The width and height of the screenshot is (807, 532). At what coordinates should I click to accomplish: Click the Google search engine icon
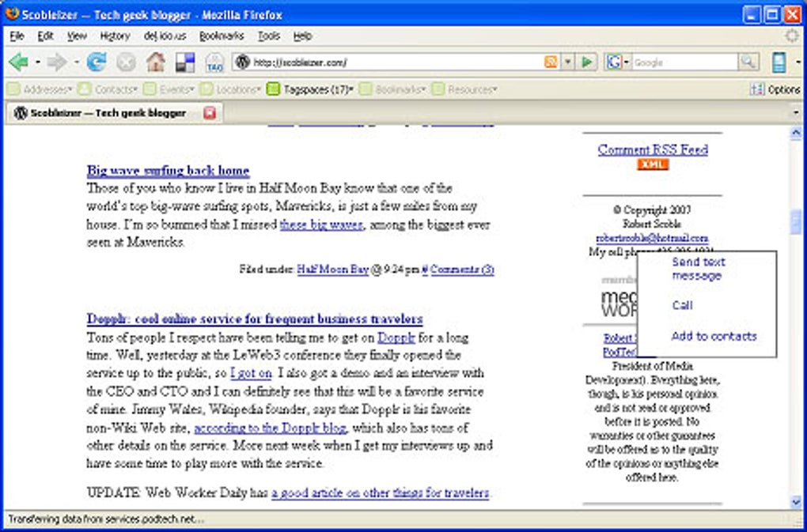click(613, 62)
